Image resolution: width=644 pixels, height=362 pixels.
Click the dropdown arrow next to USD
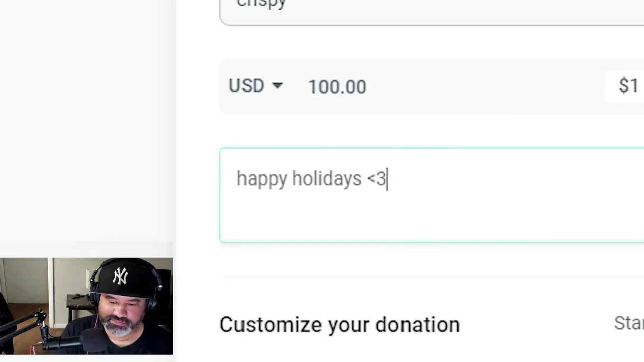click(x=277, y=86)
